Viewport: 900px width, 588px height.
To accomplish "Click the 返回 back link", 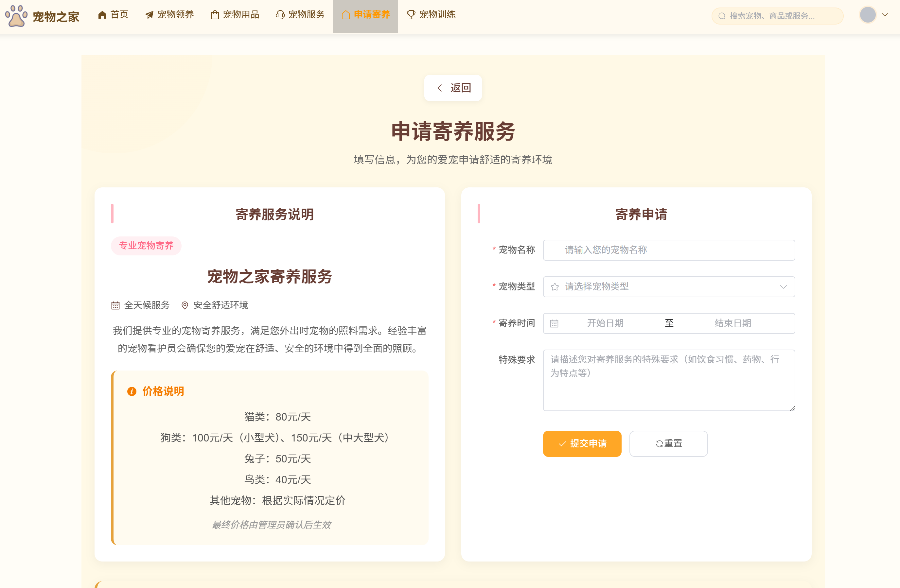I will point(453,88).
